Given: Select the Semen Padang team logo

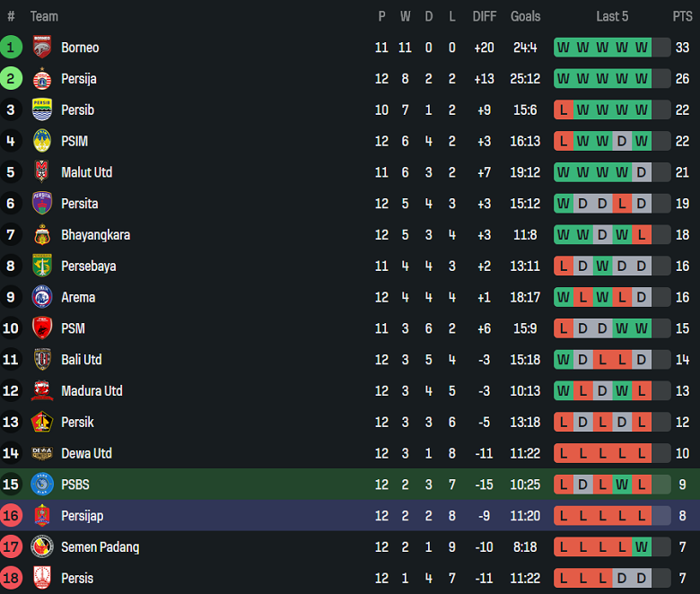Looking at the screenshot, I should pos(42,546).
